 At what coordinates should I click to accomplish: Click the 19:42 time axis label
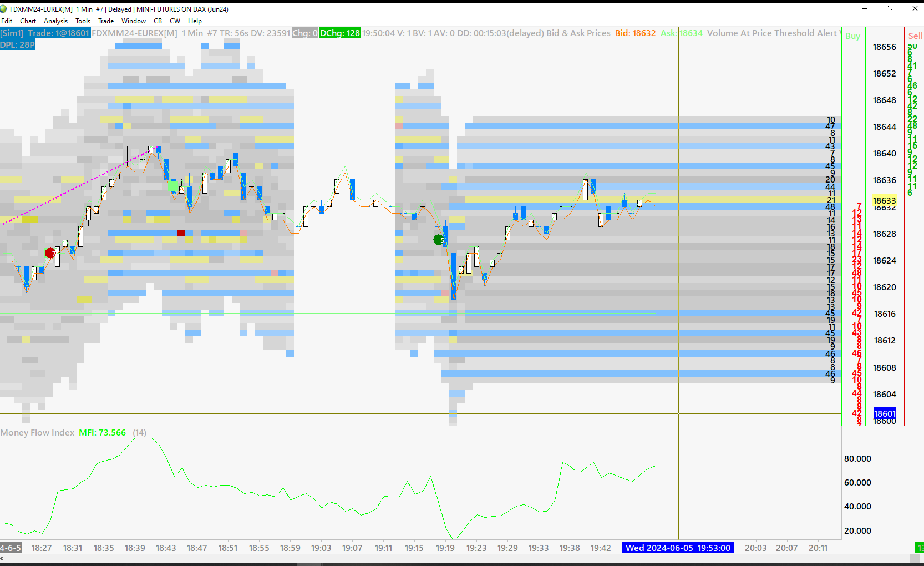tap(601, 548)
